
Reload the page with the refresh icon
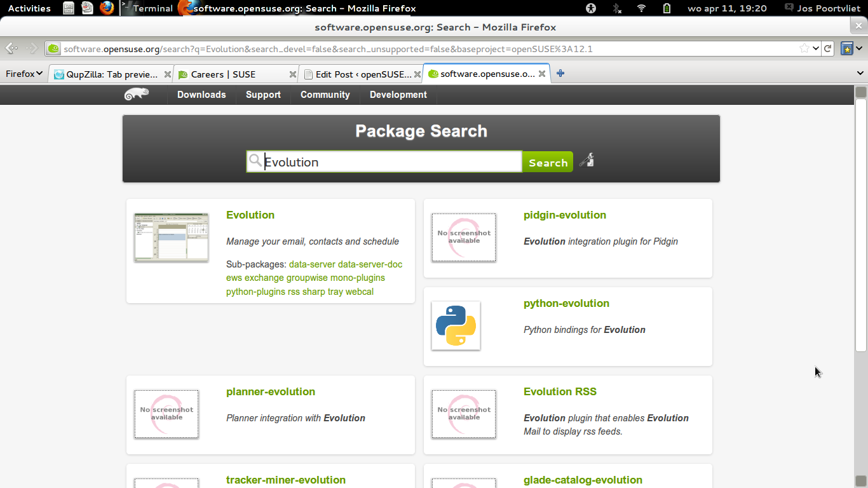click(828, 48)
